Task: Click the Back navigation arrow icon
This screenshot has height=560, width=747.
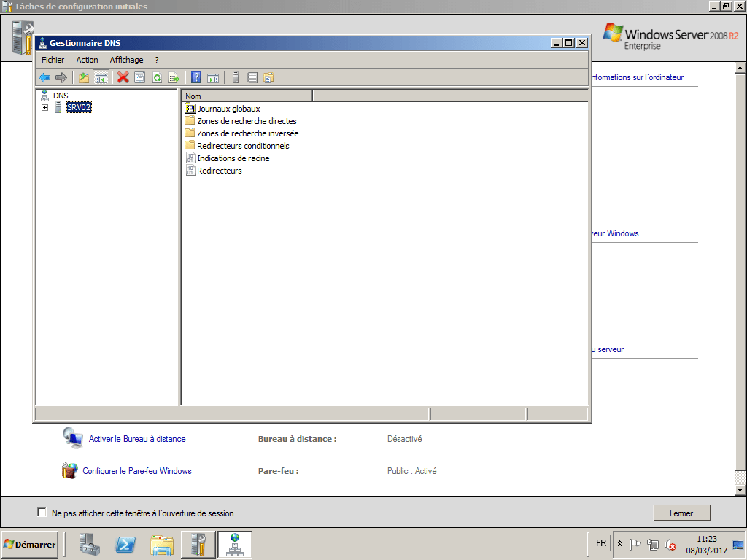Action: 44,77
